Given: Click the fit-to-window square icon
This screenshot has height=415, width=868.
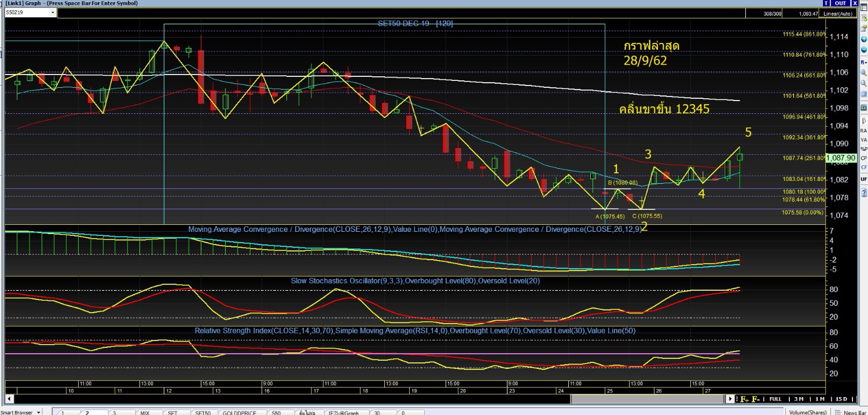Looking at the screenshot, I should pyautogui.click(x=864, y=94).
